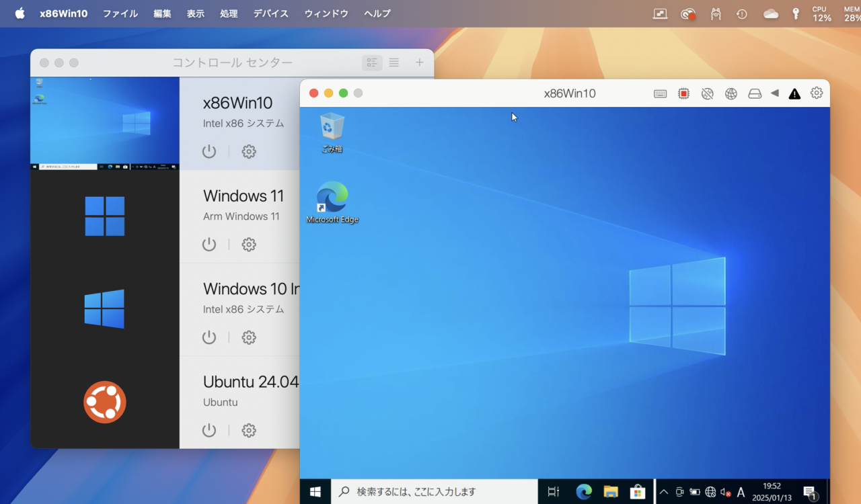Open Windows notification center icon
Image resolution: width=861 pixels, height=504 pixels.
click(x=810, y=493)
